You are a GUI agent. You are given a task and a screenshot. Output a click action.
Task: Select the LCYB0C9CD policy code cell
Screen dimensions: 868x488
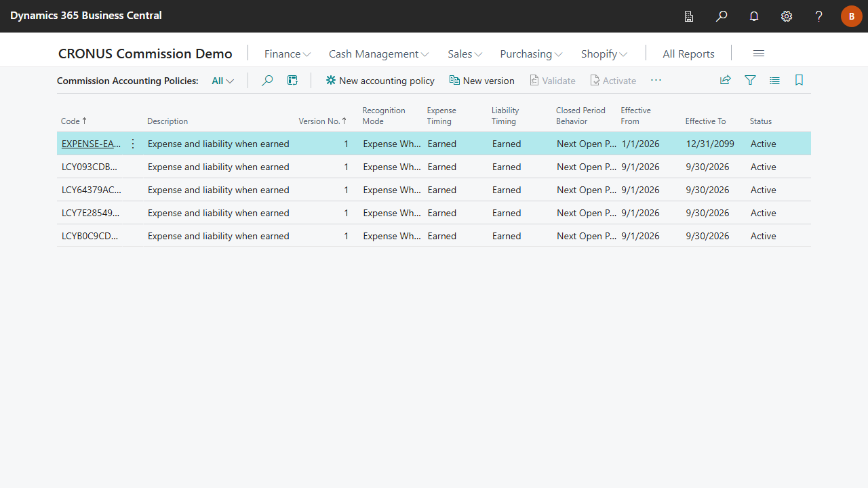coord(90,236)
